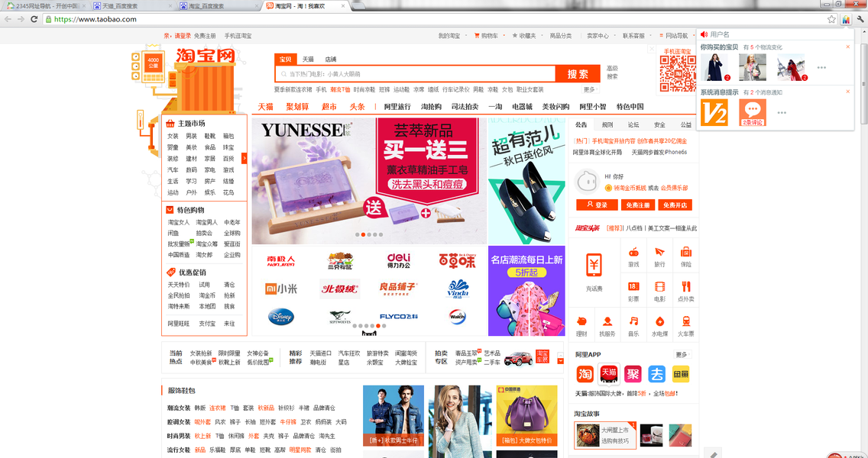The width and height of the screenshot is (868, 458).
Task: Open first purchased item thumbnail, dark coat
Action: point(714,67)
